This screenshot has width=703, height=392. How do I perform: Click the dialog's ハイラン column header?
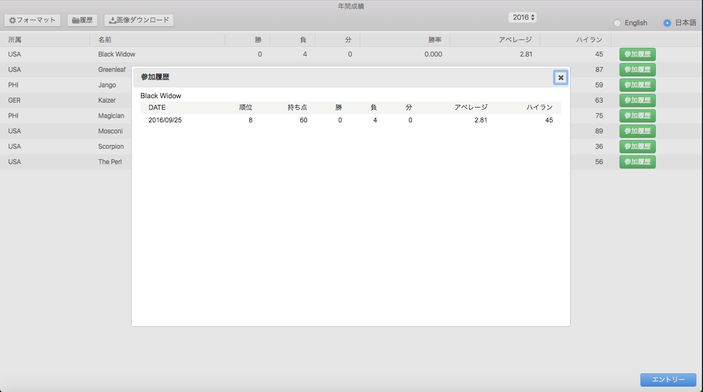point(539,108)
